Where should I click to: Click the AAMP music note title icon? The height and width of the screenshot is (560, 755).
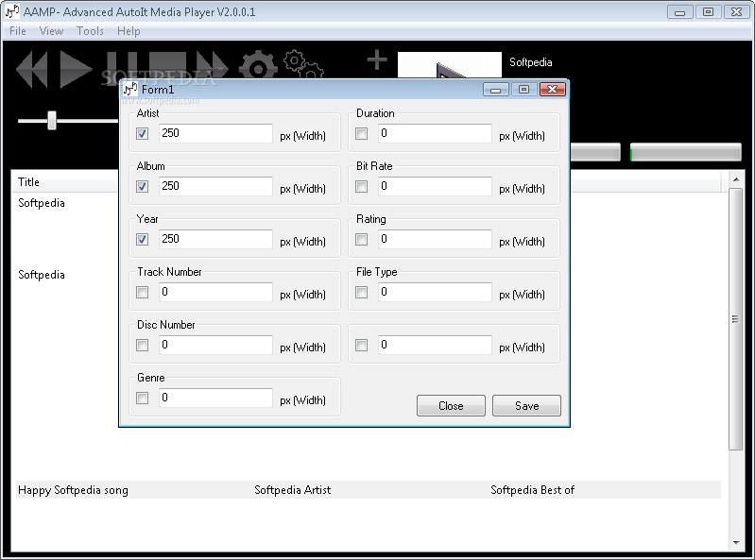[x=12, y=11]
